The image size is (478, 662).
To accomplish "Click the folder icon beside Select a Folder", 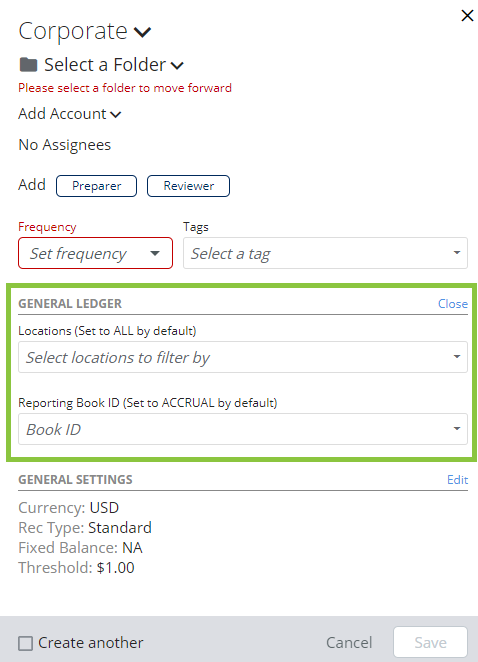I will 28,65.
